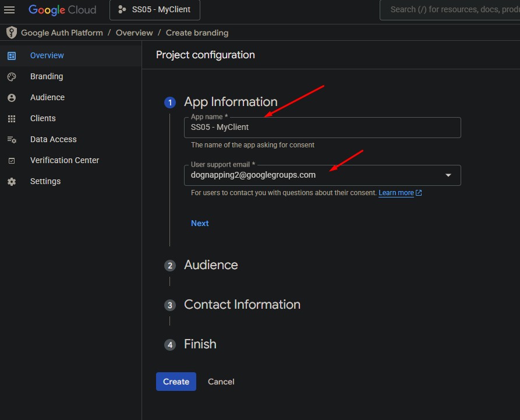Click the Data Access icon

(12, 140)
